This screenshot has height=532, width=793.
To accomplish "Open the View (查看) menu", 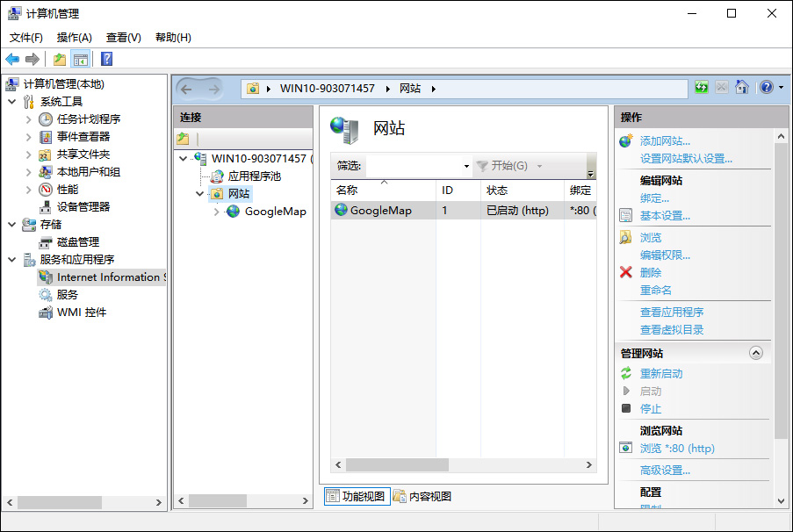I will point(124,38).
